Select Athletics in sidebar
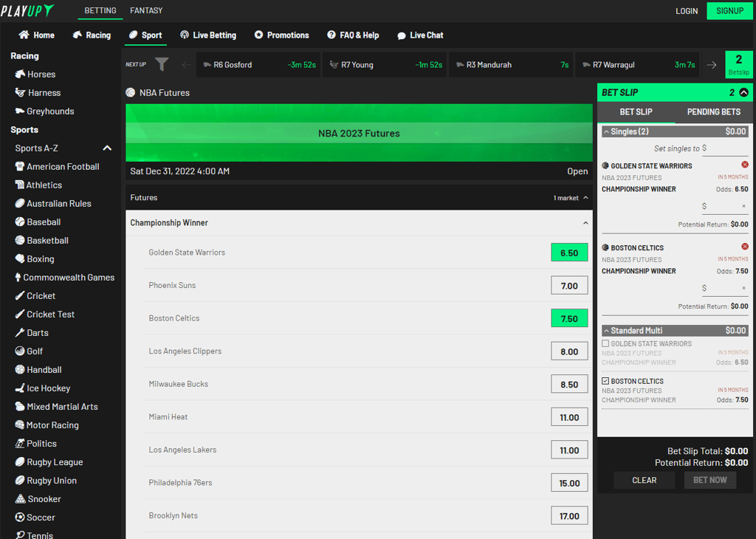The height and width of the screenshot is (539, 756). [38, 185]
